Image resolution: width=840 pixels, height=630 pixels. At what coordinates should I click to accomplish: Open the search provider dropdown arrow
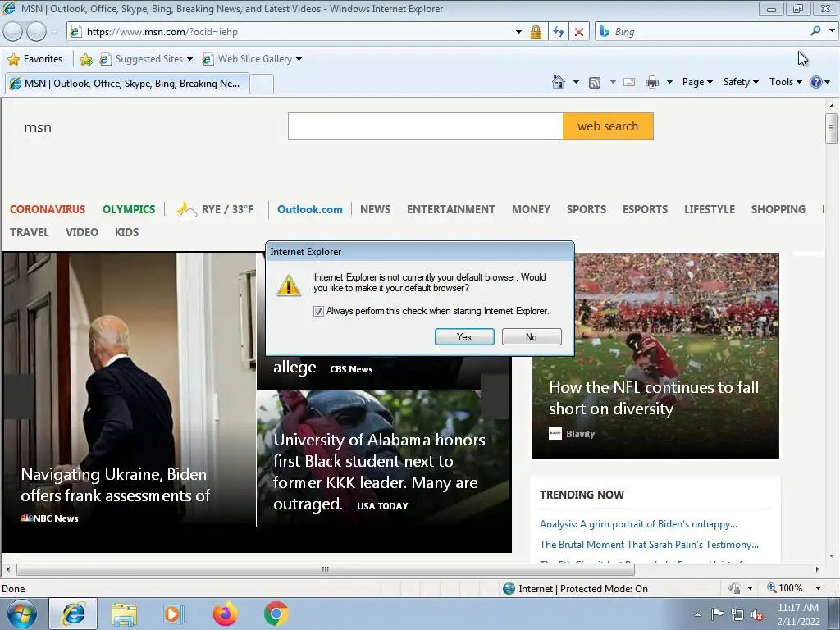coord(832,31)
